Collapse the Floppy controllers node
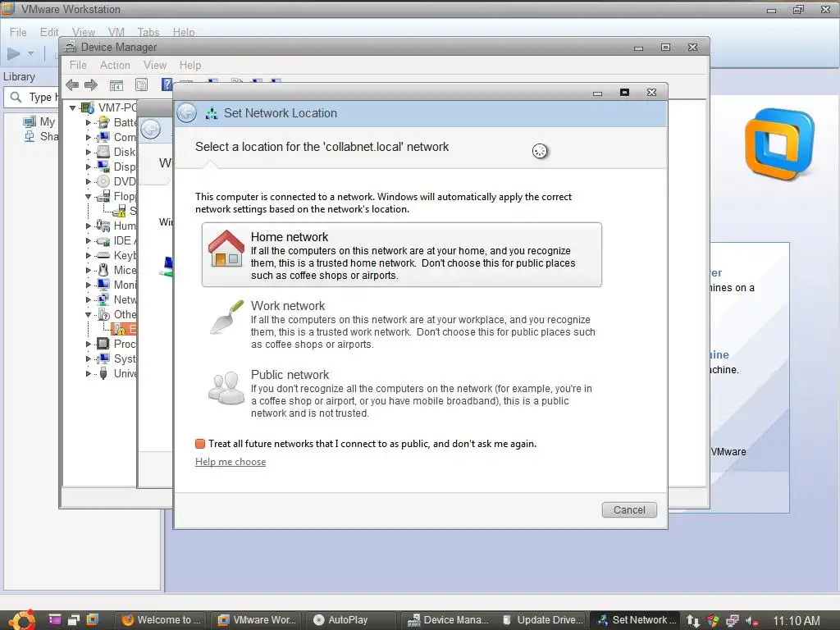Screen dimensions: 840x630 pos(89,197)
